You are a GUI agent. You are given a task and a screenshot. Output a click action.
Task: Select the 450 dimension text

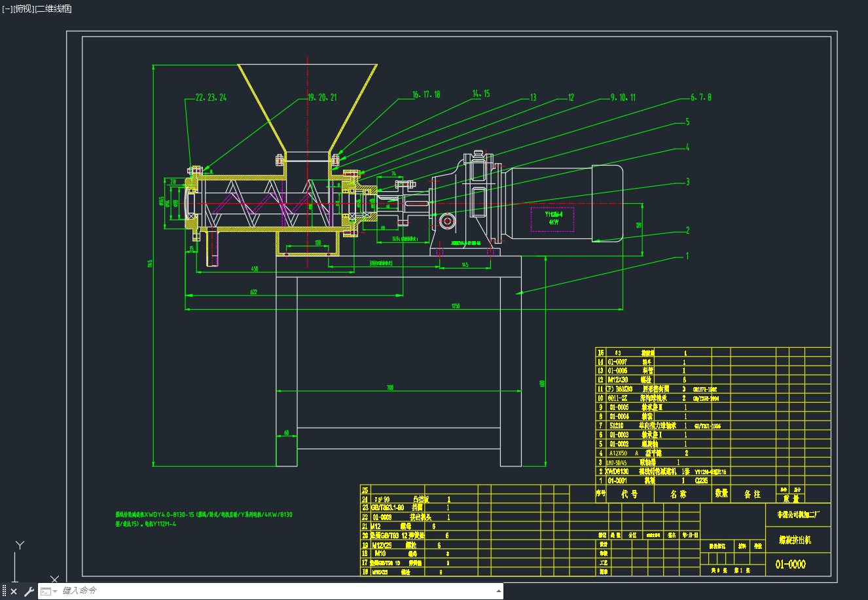pos(254,269)
